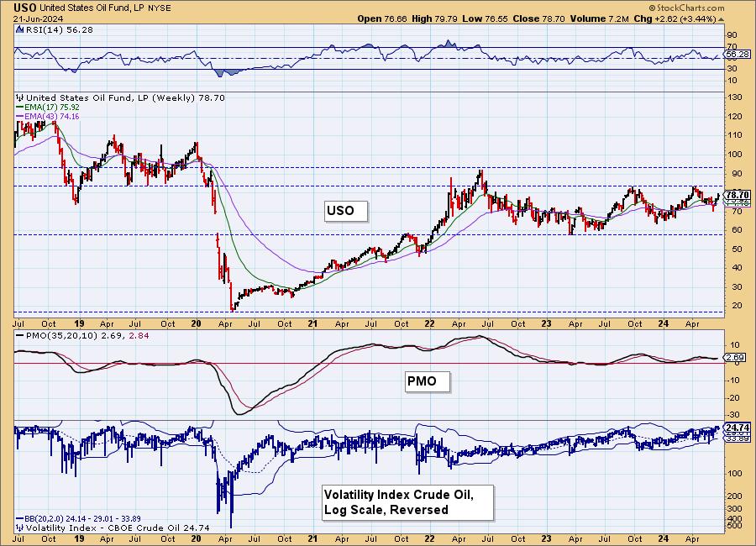This screenshot has width=756, height=546.
Task: Click the USO annotation box on the price chart
Action: tap(346, 212)
